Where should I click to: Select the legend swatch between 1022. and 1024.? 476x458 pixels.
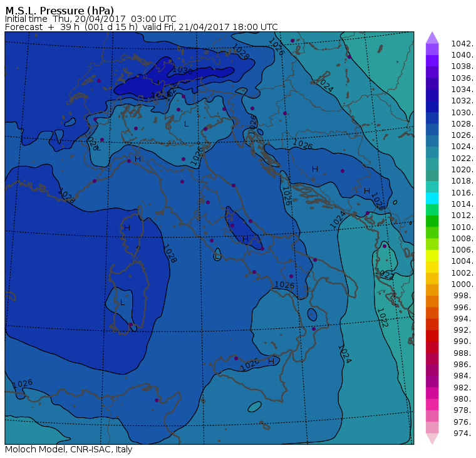coord(432,152)
